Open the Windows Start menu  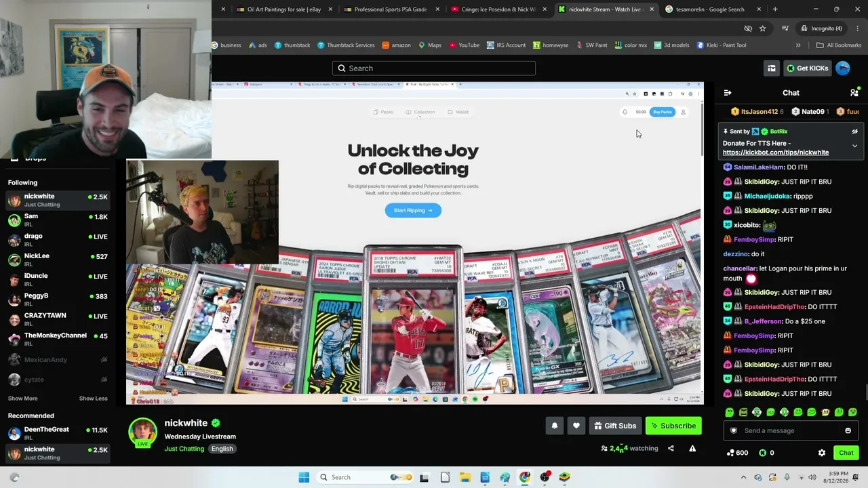(x=304, y=477)
